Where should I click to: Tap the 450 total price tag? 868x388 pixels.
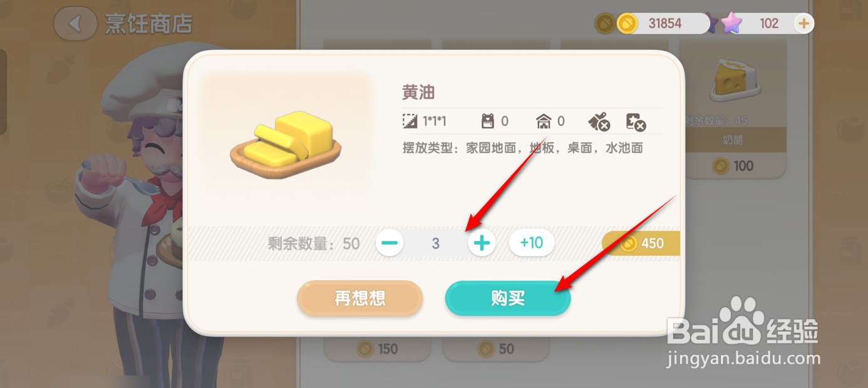641,243
